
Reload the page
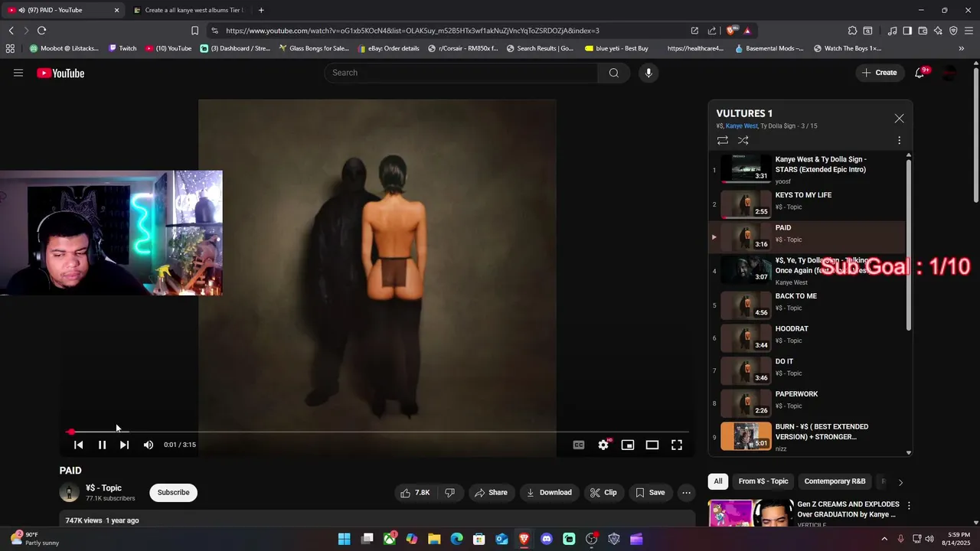[x=41, y=31]
